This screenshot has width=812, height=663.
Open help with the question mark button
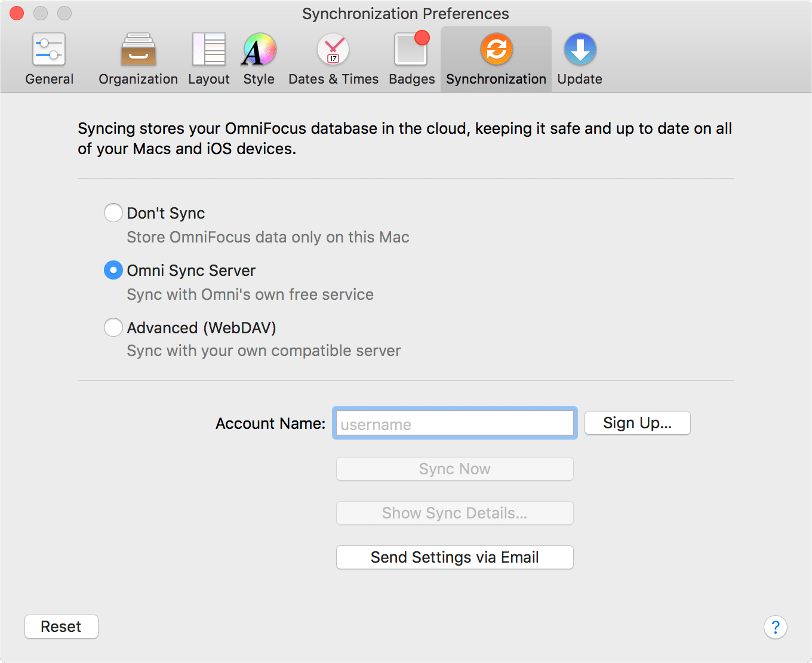point(776,627)
